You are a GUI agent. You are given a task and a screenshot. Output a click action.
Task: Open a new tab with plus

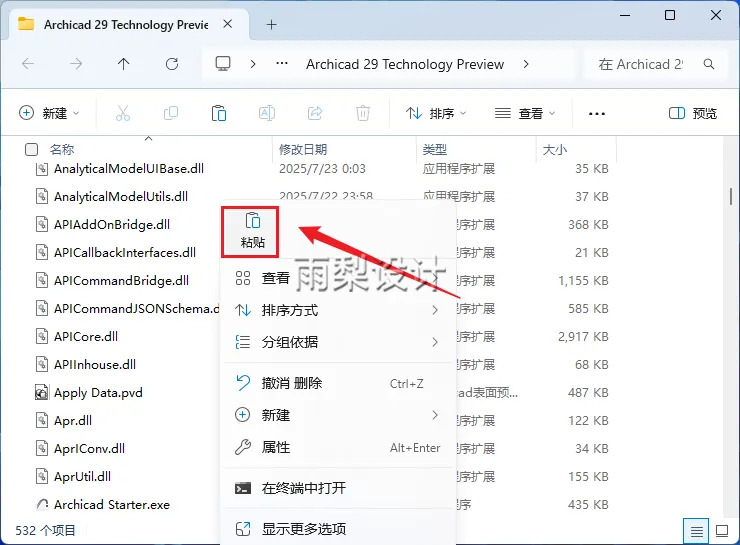coord(271,25)
